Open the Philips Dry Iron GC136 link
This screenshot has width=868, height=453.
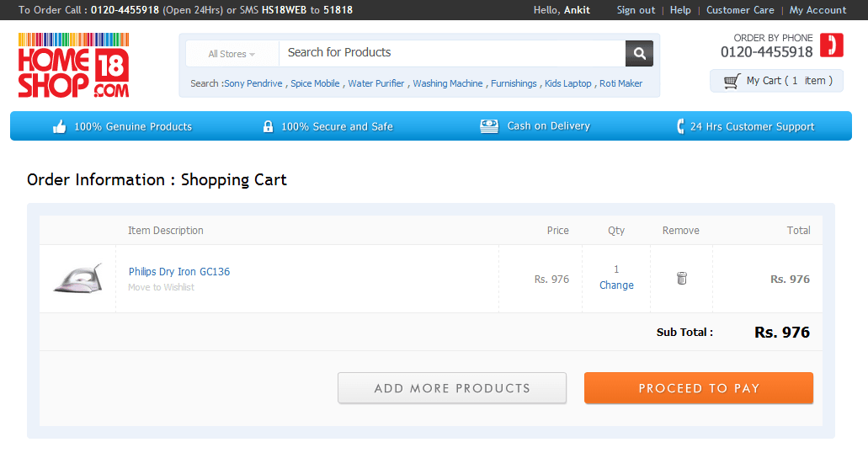pyautogui.click(x=179, y=271)
